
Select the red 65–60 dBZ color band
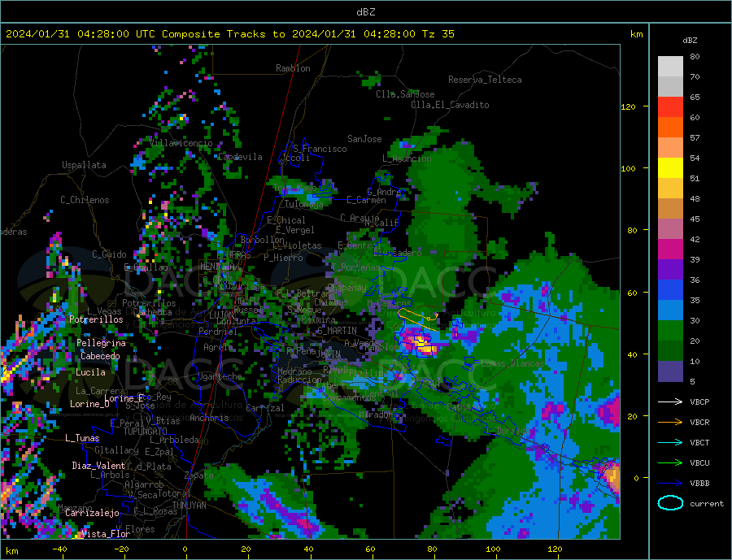tap(670, 106)
